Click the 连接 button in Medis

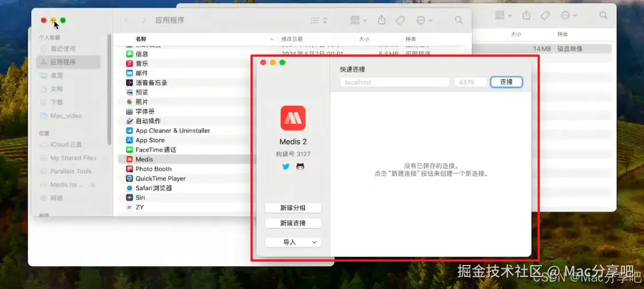click(x=506, y=82)
